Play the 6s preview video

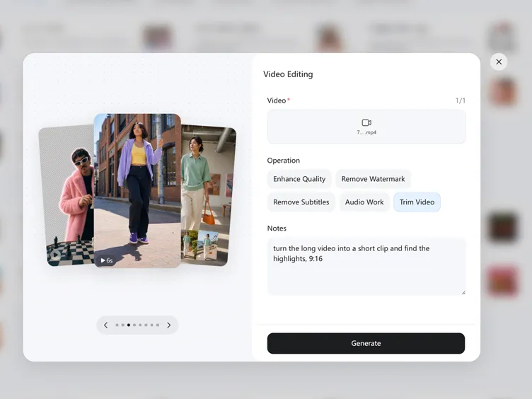(106, 260)
